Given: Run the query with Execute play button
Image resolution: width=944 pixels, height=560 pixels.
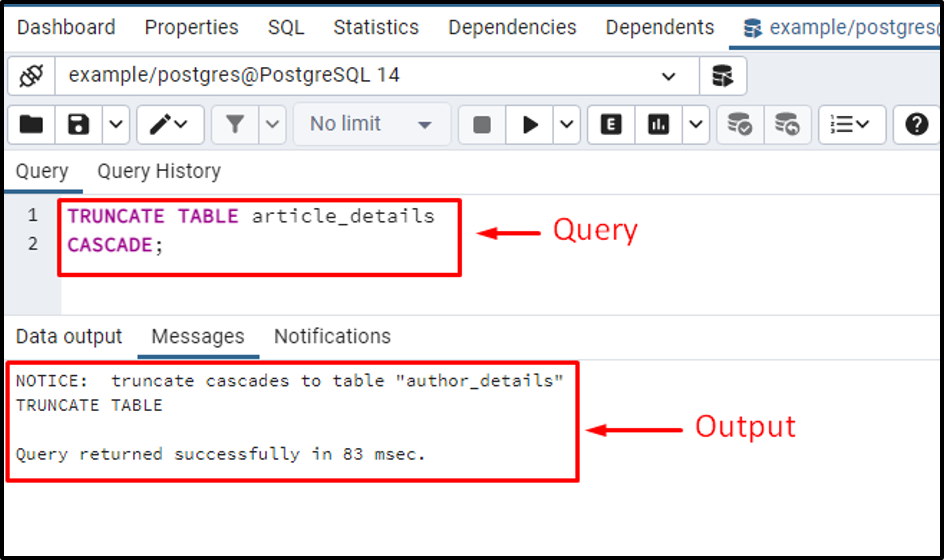Looking at the screenshot, I should point(530,125).
